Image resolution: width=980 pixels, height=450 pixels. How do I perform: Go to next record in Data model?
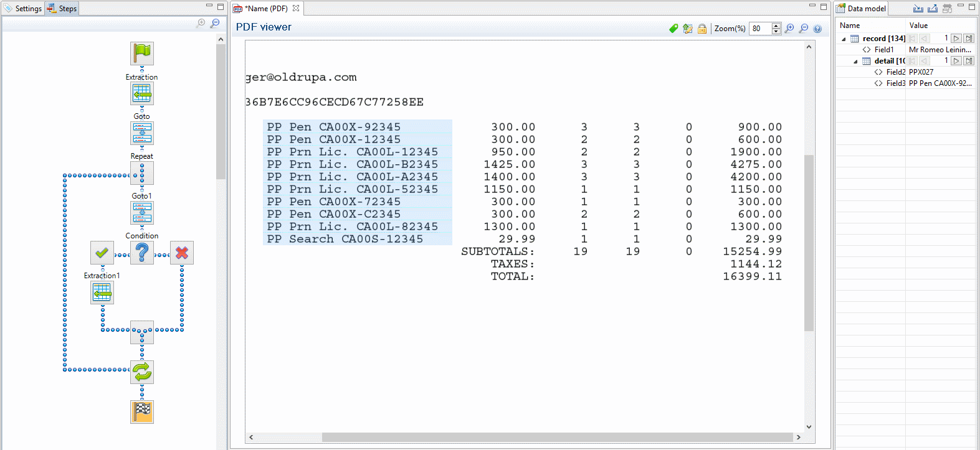tap(957, 39)
